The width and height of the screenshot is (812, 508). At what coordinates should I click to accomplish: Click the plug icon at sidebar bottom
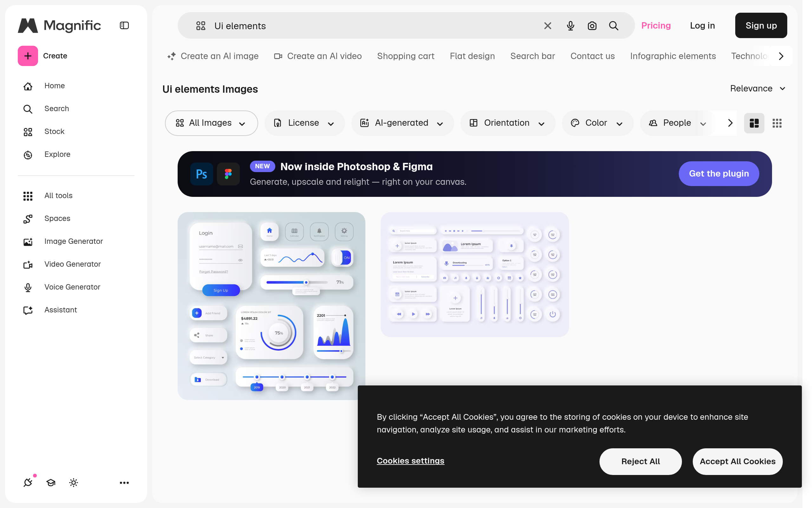(28, 483)
